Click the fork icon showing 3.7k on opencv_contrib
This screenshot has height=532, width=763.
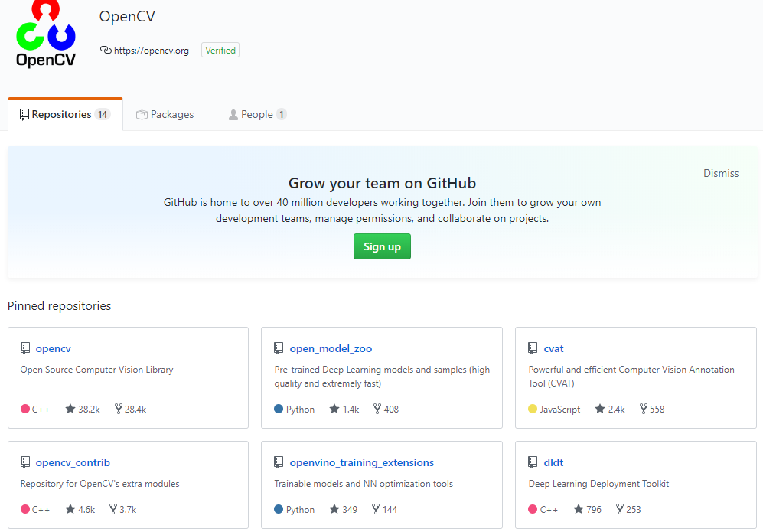click(x=113, y=509)
